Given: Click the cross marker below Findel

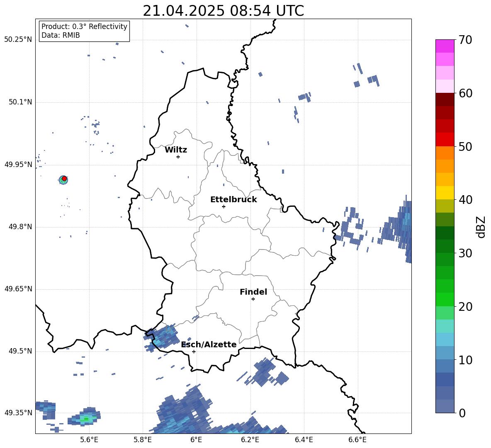Looking at the screenshot, I should coord(253,299).
